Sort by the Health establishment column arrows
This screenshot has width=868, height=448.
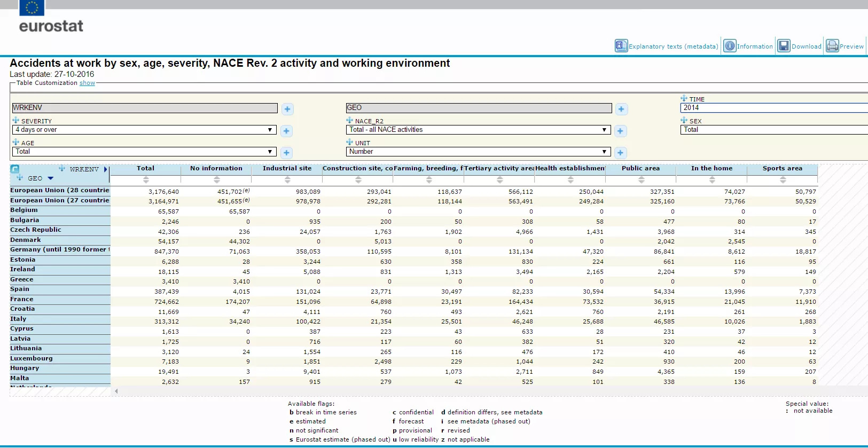pyautogui.click(x=570, y=180)
